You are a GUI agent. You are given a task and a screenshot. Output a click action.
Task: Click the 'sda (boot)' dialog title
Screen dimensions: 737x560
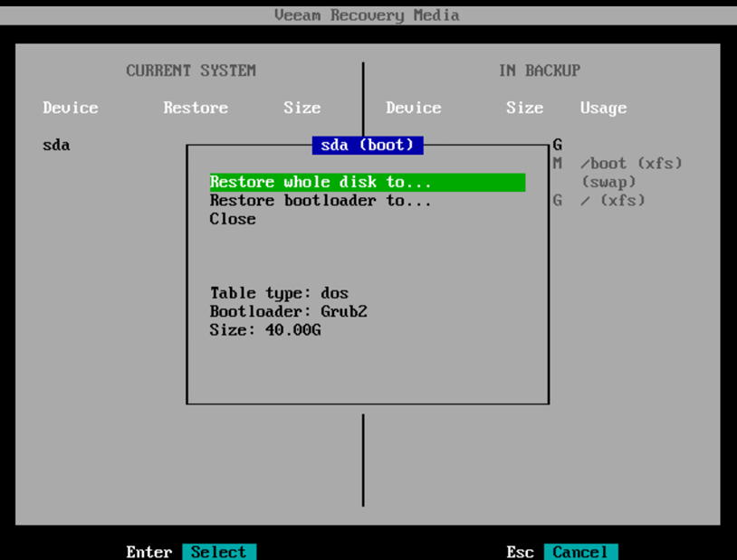[367, 145]
